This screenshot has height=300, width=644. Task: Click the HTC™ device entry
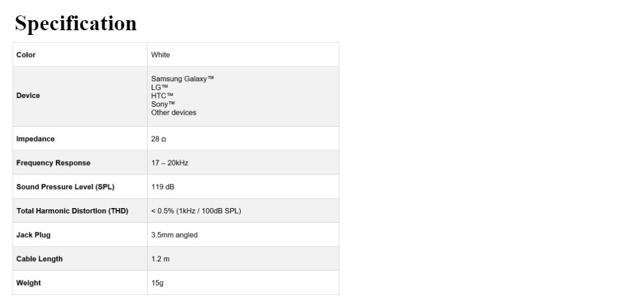tap(162, 96)
